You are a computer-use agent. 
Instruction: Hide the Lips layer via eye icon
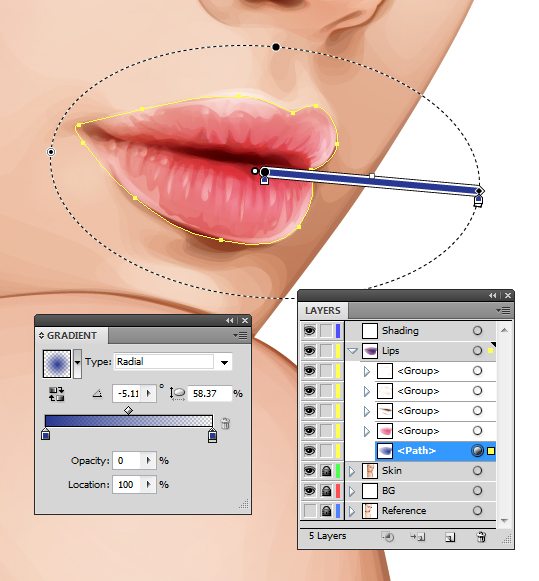[x=310, y=351]
